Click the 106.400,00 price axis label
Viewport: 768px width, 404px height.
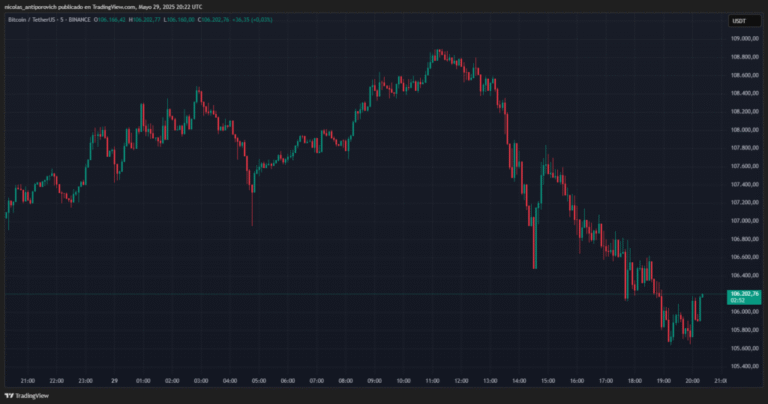click(x=744, y=275)
